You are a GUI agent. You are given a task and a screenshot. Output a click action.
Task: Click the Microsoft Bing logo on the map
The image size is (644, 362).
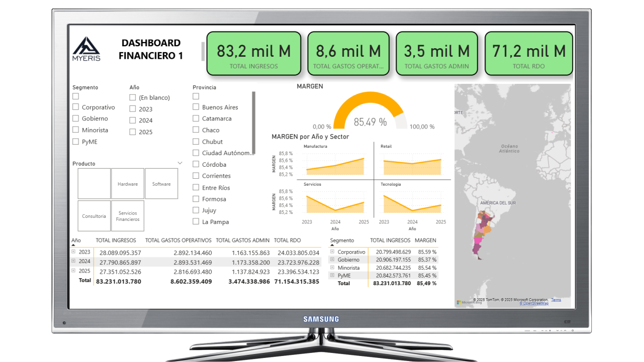[x=459, y=302]
